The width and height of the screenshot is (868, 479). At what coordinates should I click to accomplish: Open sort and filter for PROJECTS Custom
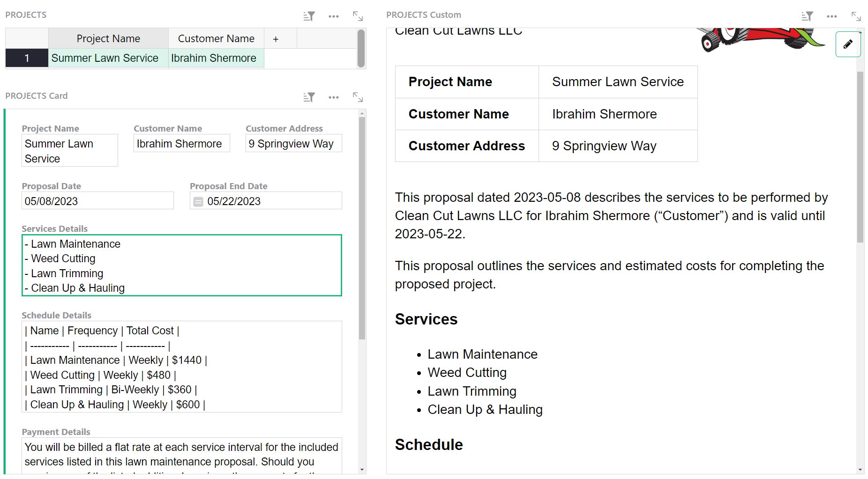(x=807, y=16)
